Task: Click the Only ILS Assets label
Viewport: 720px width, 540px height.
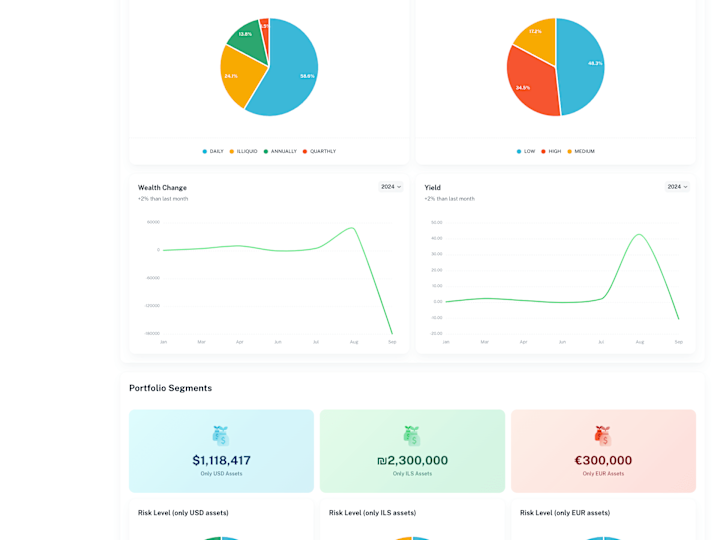Action: point(412,473)
